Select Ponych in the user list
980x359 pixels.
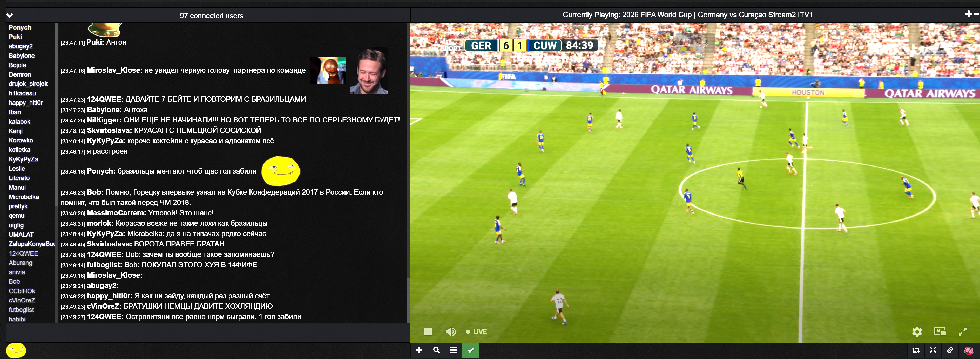pyautogui.click(x=20, y=27)
